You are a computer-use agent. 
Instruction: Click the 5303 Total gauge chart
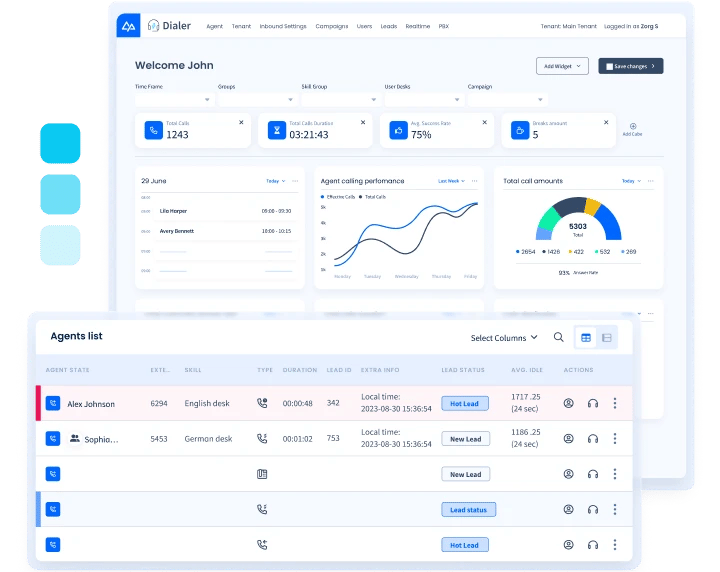click(579, 219)
